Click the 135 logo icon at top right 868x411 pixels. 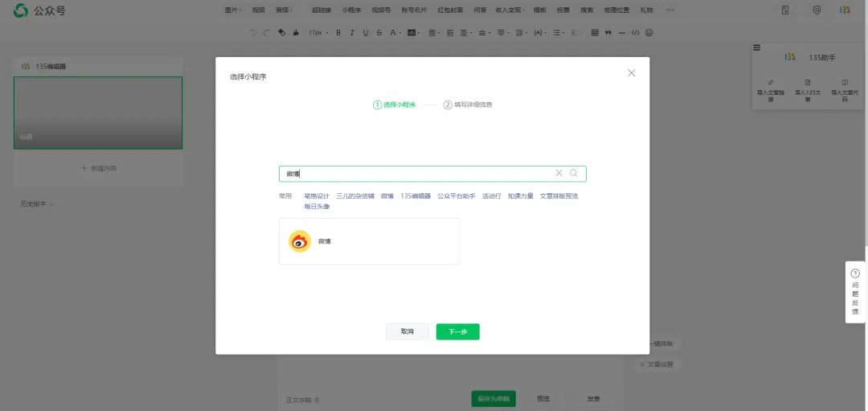845,10
